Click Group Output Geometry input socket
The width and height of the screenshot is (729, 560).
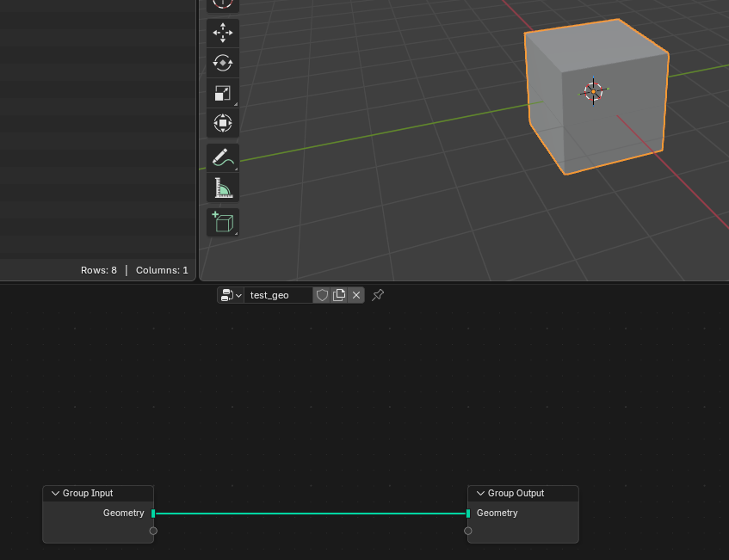click(467, 513)
